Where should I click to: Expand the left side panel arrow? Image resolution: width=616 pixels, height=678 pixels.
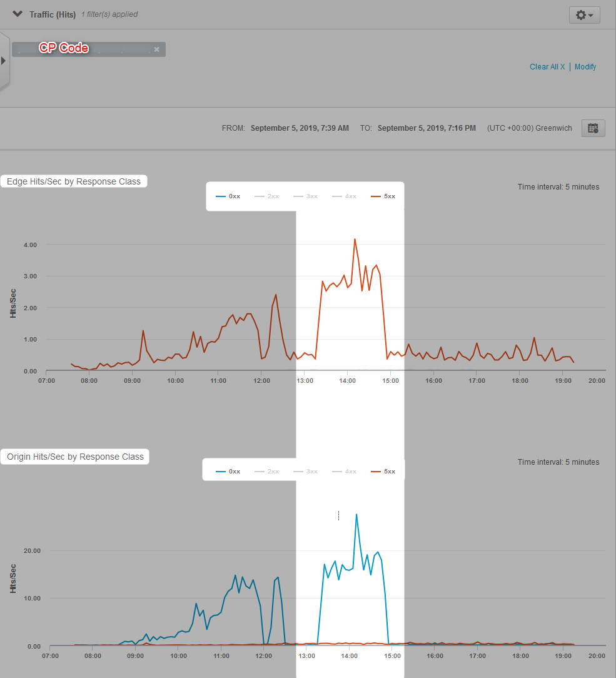point(4,61)
